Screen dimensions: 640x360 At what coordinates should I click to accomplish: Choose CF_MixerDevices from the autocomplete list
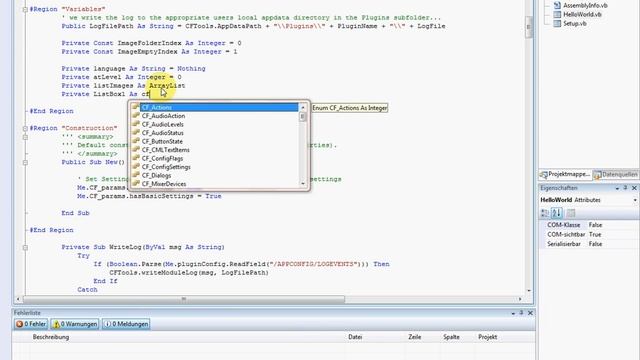164,184
